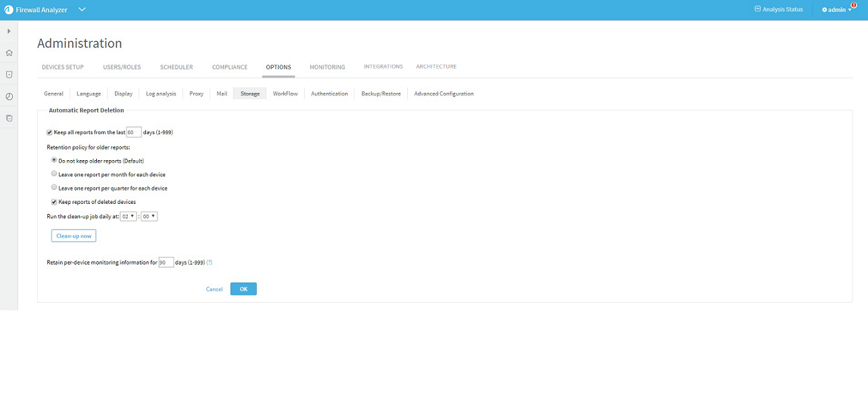Open the DEVICES SETUP tab
868x393 pixels.
[x=63, y=67]
